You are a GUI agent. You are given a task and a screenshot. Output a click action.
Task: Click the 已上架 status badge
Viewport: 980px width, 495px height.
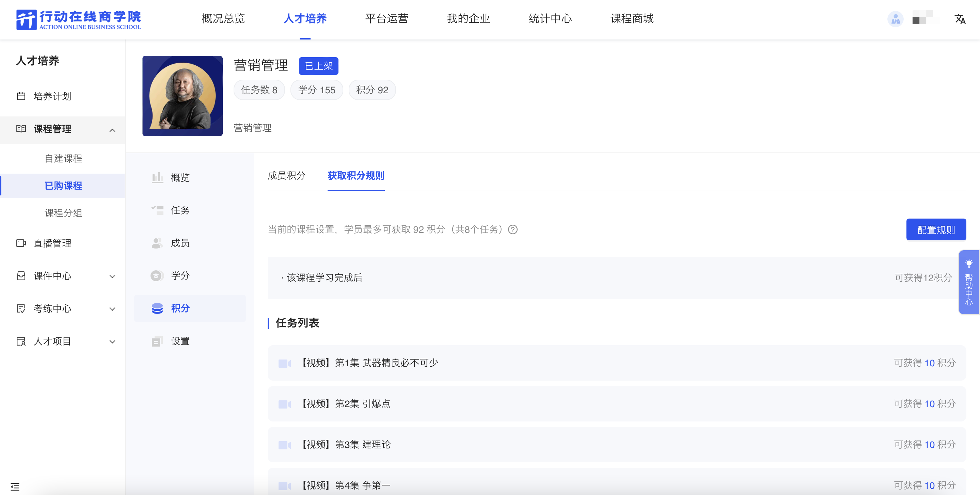(x=318, y=66)
